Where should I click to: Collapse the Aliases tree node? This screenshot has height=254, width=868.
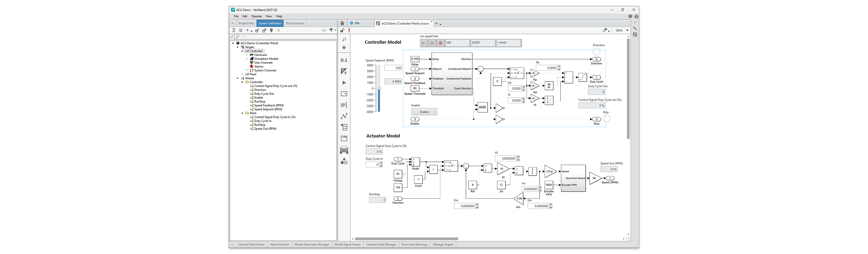(238, 78)
